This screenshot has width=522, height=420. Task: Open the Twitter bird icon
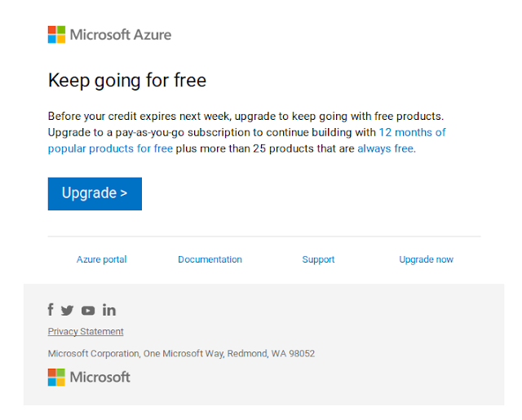67,311
